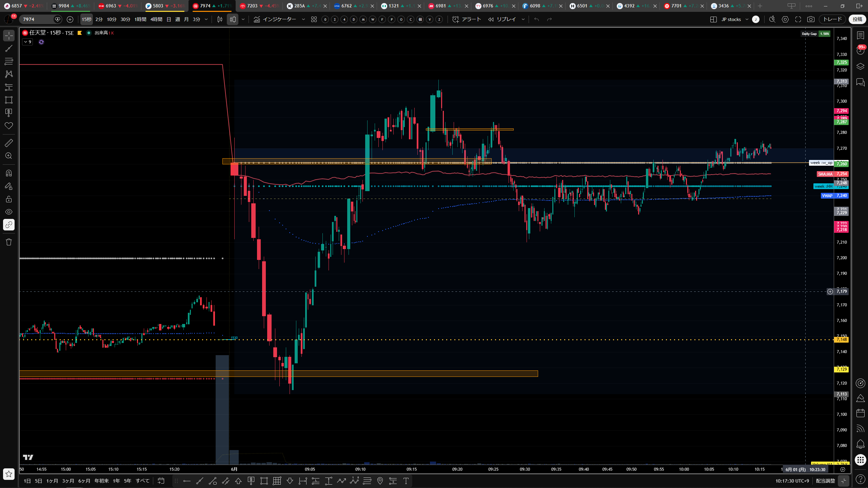Open the watchlist panel icon
Viewport: 868px width, 488px height.
click(x=860, y=36)
